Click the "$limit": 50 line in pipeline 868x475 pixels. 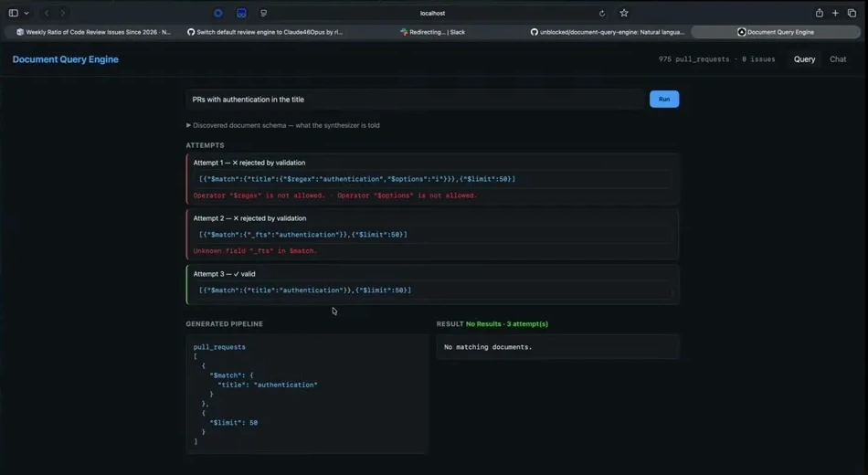point(234,422)
